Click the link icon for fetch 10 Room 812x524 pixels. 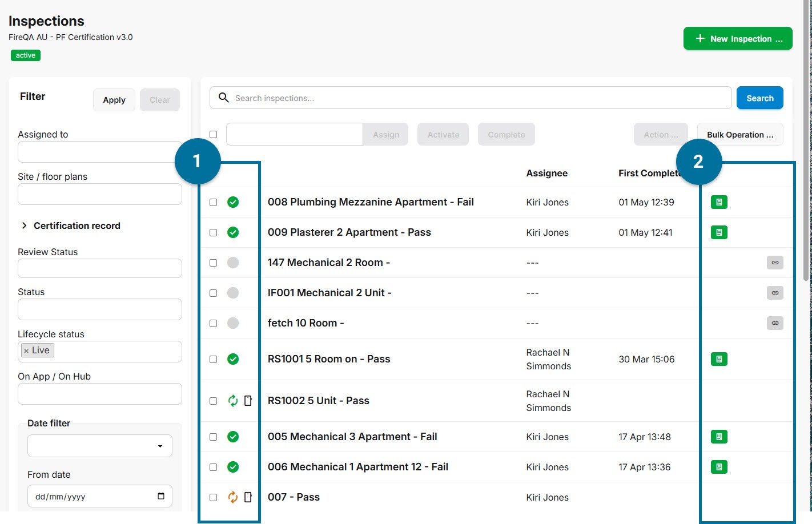(x=775, y=323)
